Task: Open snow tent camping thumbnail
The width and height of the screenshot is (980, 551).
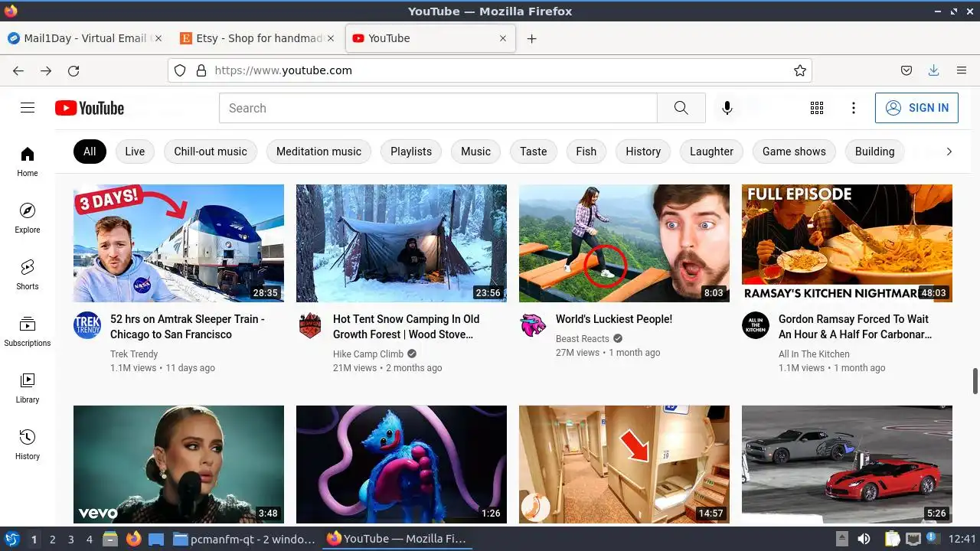Action: pos(401,243)
